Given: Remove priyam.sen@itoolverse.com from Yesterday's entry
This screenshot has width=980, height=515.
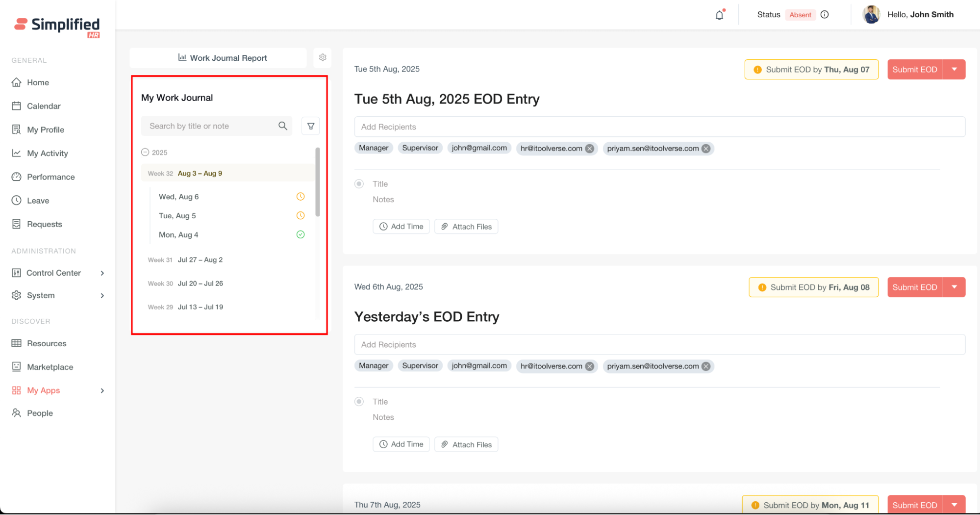Looking at the screenshot, I should point(706,366).
